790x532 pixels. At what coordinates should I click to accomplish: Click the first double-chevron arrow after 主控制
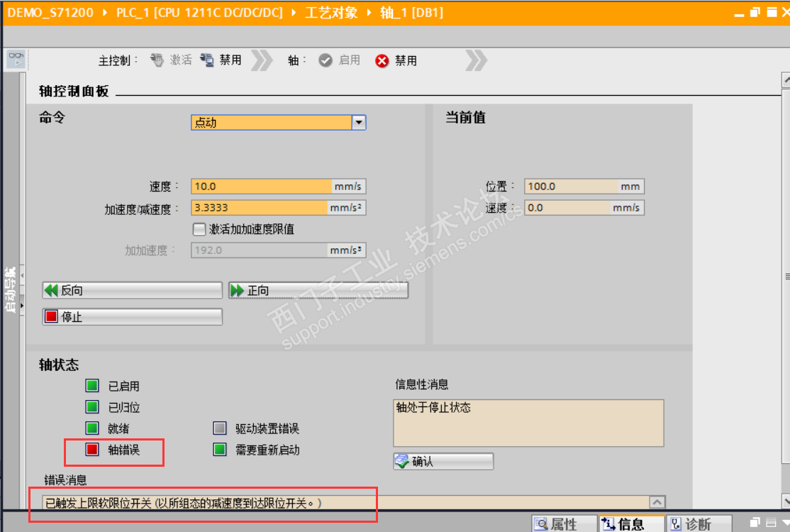(262, 60)
